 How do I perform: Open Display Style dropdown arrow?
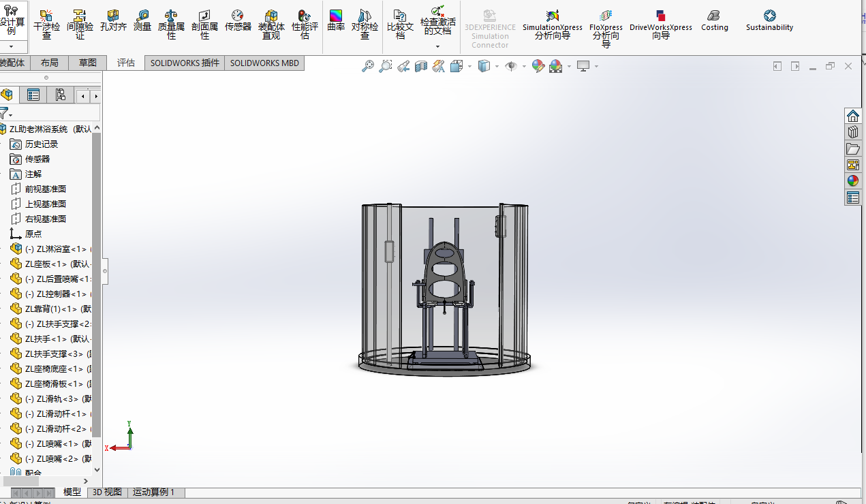point(497,66)
